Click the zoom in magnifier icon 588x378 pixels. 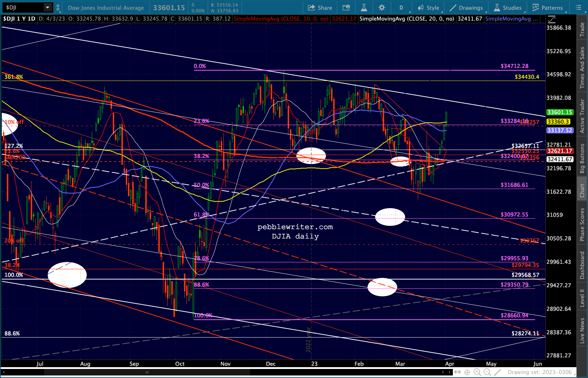[477, 372]
